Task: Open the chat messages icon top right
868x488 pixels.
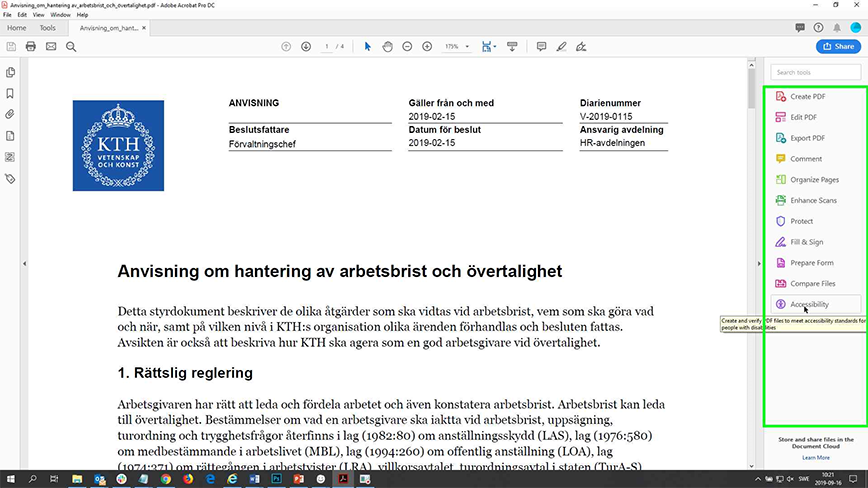Action: point(800,28)
